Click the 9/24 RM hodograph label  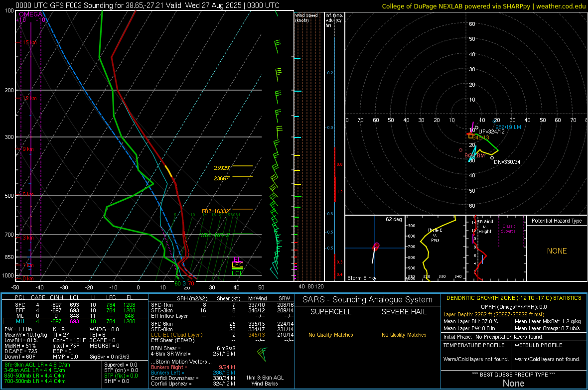[x=474, y=155]
